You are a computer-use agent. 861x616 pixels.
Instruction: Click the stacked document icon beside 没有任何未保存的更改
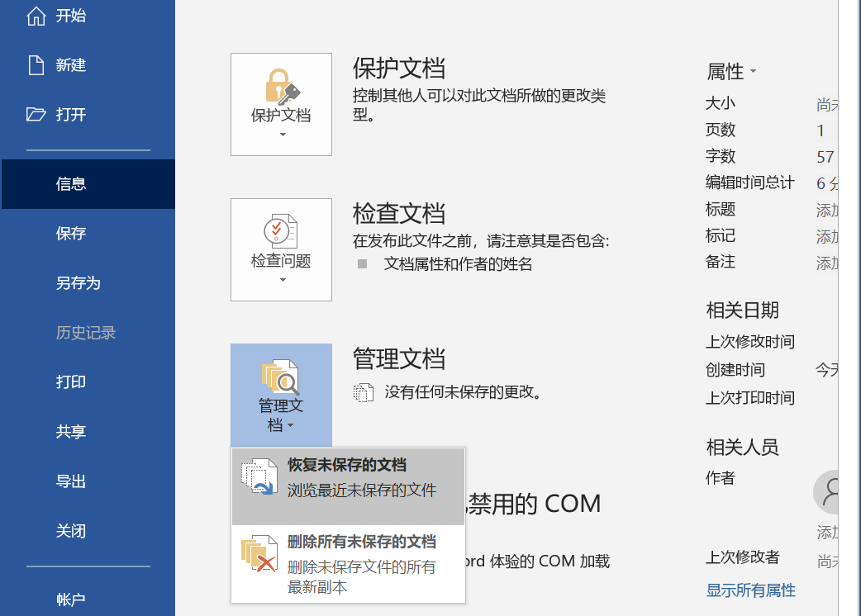(x=364, y=392)
